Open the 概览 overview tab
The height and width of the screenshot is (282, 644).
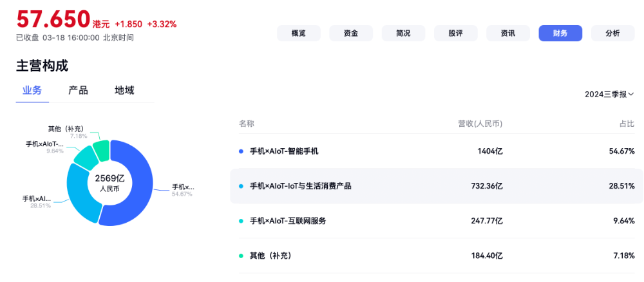point(299,33)
